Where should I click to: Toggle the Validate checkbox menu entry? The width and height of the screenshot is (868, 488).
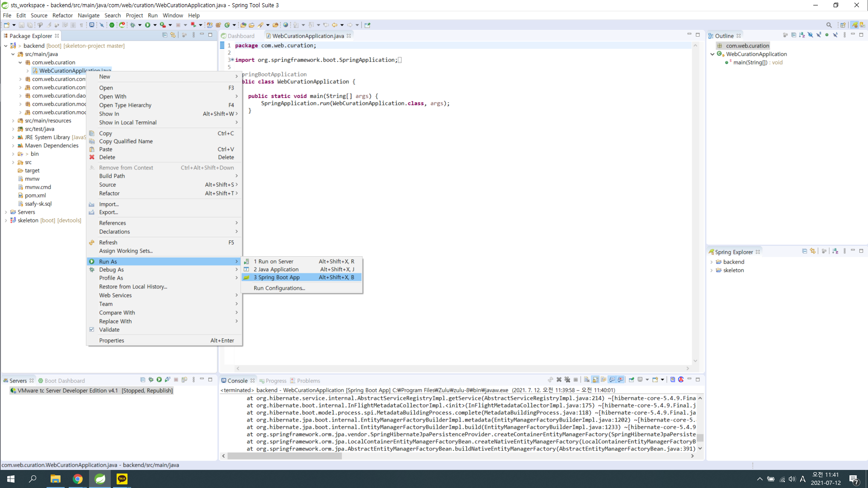(x=109, y=330)
